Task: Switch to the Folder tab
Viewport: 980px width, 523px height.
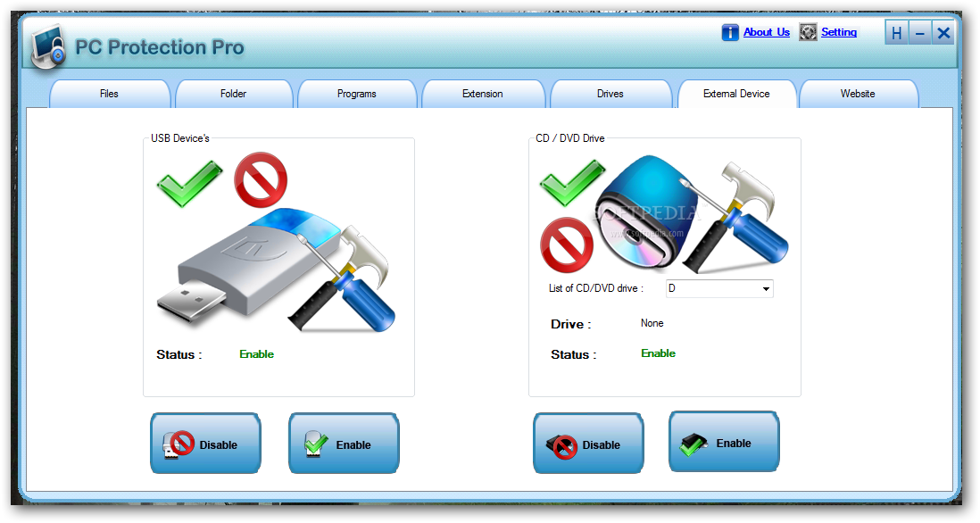Action: coord(234,94)
